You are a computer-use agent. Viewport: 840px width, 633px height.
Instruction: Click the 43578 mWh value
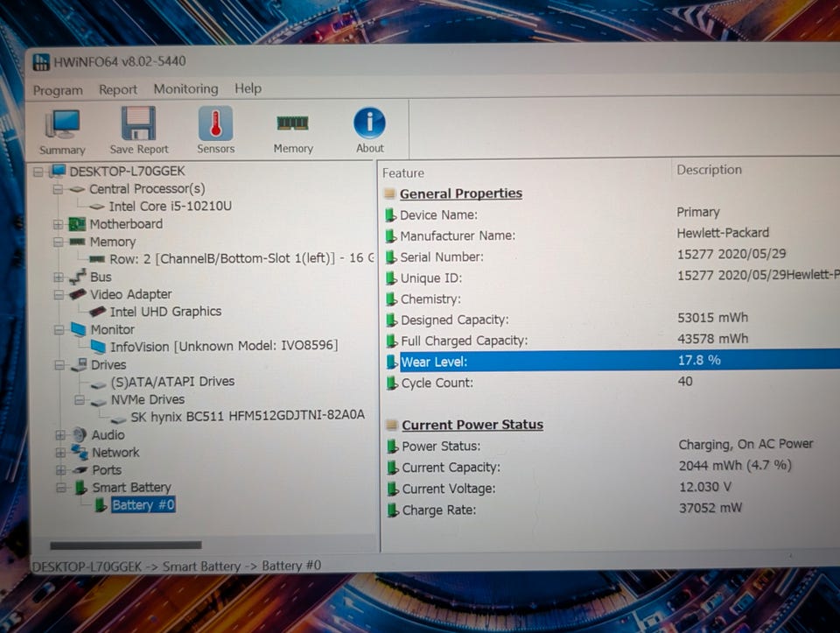click(x=712, y=339)
